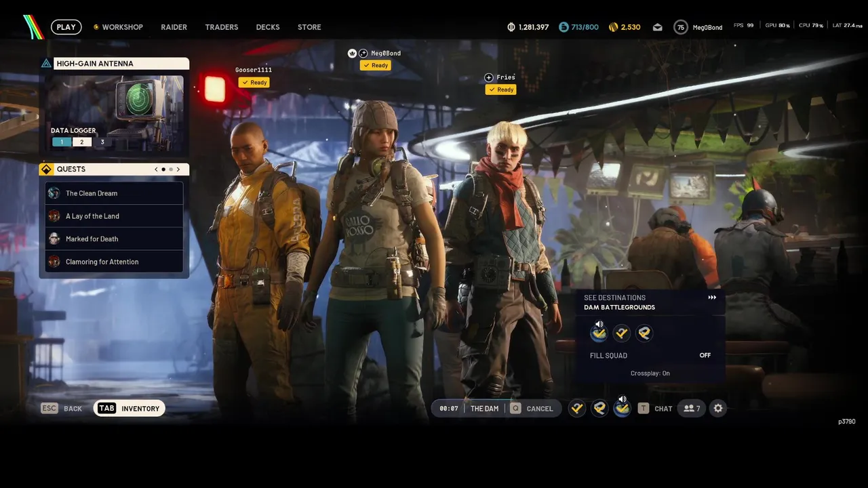Screen dimensions: 868x488
Task: Open the DECKS tab
Action: pos(268,27)
